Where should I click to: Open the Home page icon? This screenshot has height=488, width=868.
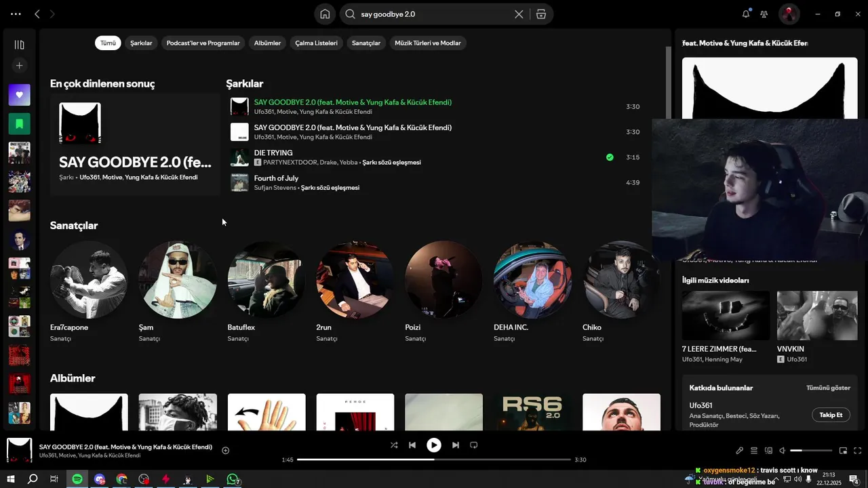pyautogui.click(x=325, y=14)
